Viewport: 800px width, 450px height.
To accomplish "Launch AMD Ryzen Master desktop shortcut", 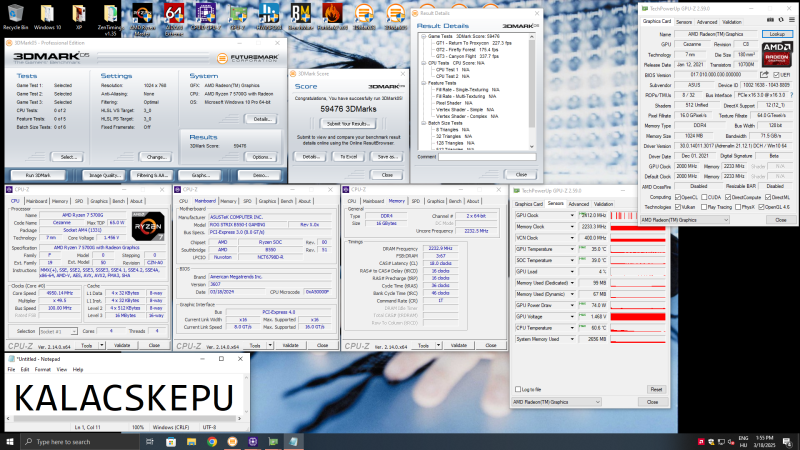I will click(142, 19).
